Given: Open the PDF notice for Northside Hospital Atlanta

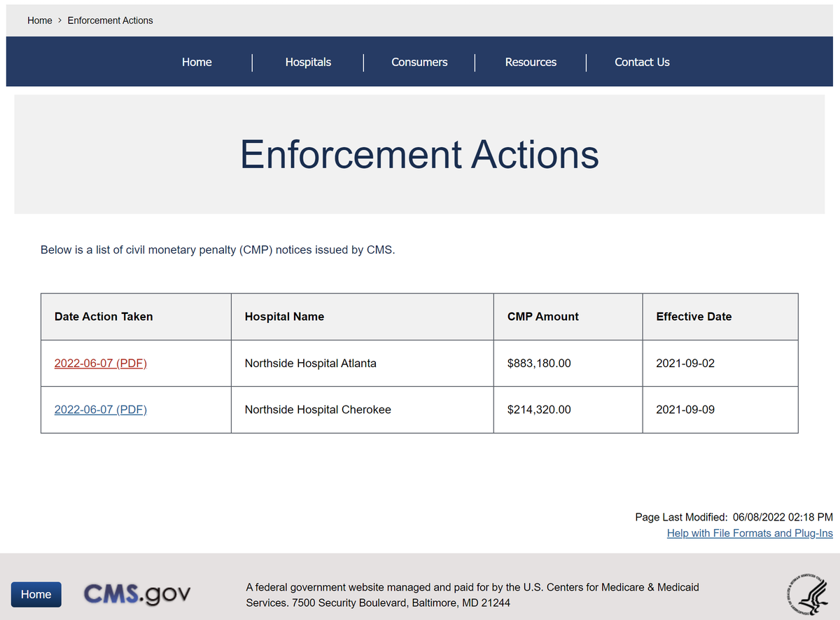Looking at the screenshot, I should tap(101, 363).
